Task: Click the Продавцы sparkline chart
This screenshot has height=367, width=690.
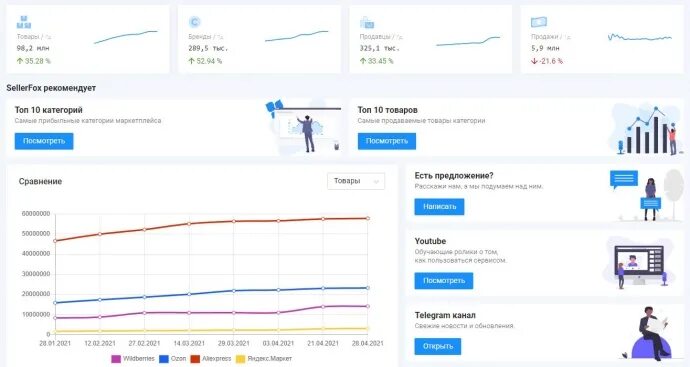Action: (468, 41)
